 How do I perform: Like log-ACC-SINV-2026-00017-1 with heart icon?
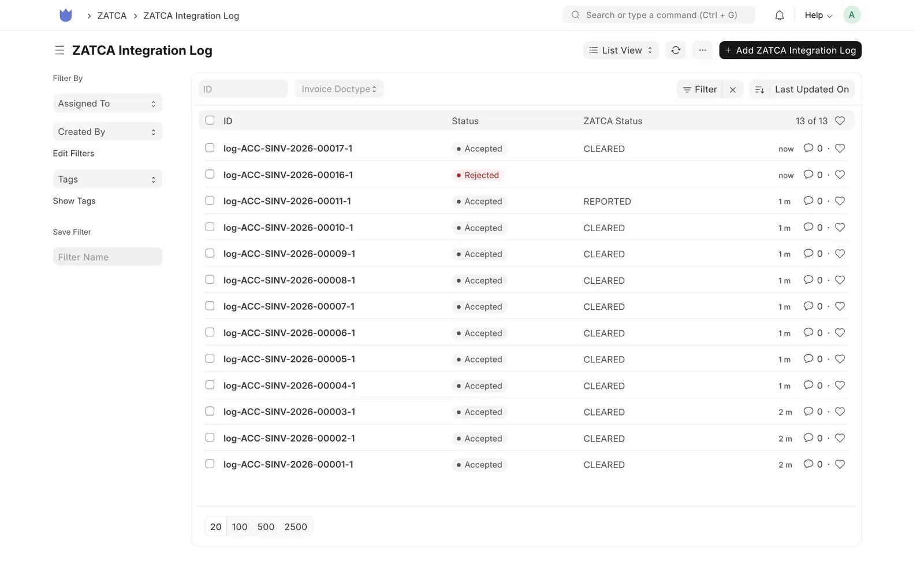pos(840,149)
